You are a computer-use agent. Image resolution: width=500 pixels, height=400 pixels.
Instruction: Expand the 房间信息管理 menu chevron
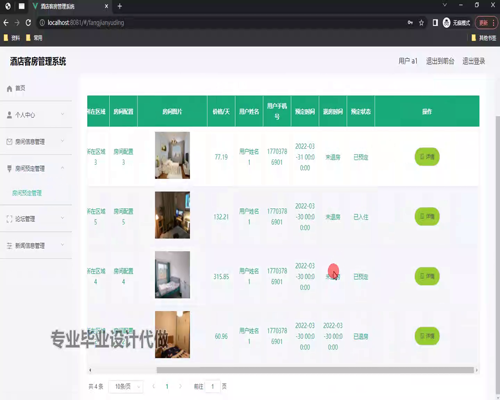(x=62, y=141)
